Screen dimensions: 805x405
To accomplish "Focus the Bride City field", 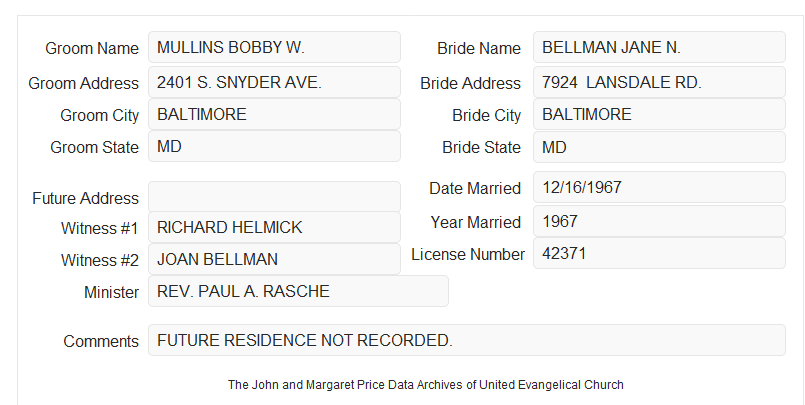I will pyautogui.click(x=659, y=114).
